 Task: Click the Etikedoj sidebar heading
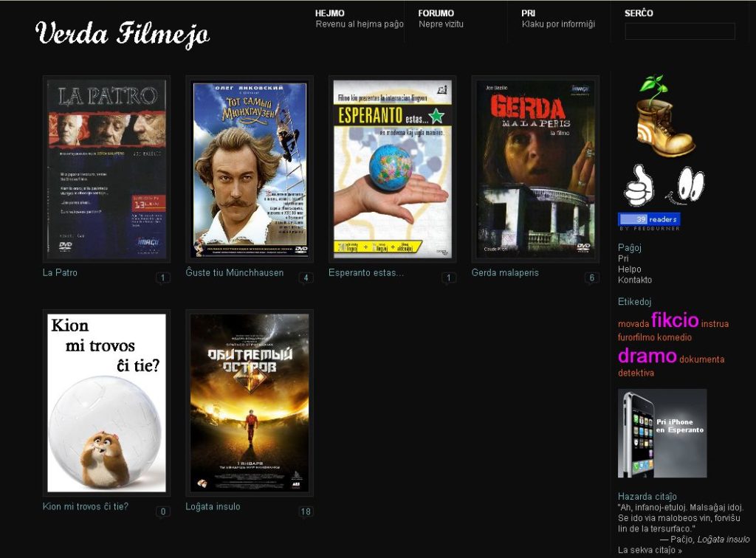tap(634, 302)
